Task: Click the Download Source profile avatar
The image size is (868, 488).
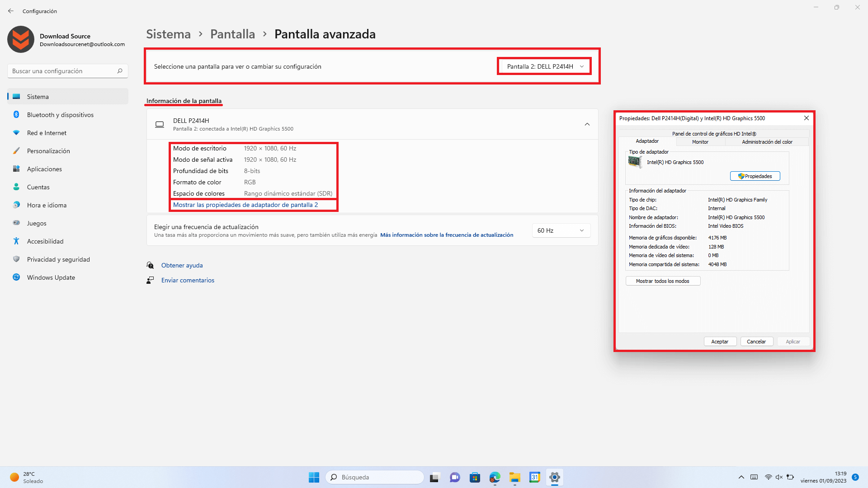Action: click(21, 39)
